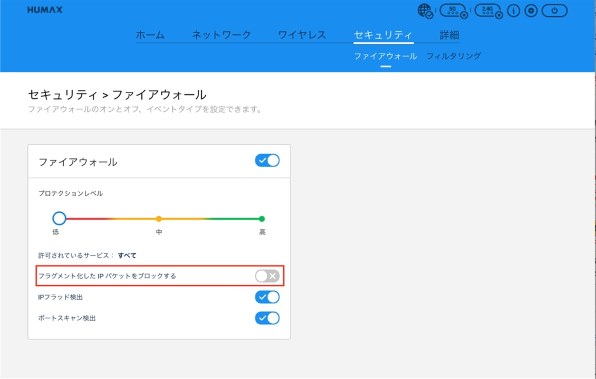
Task: Open the settings gear icon
Action: tap(531, 11)
